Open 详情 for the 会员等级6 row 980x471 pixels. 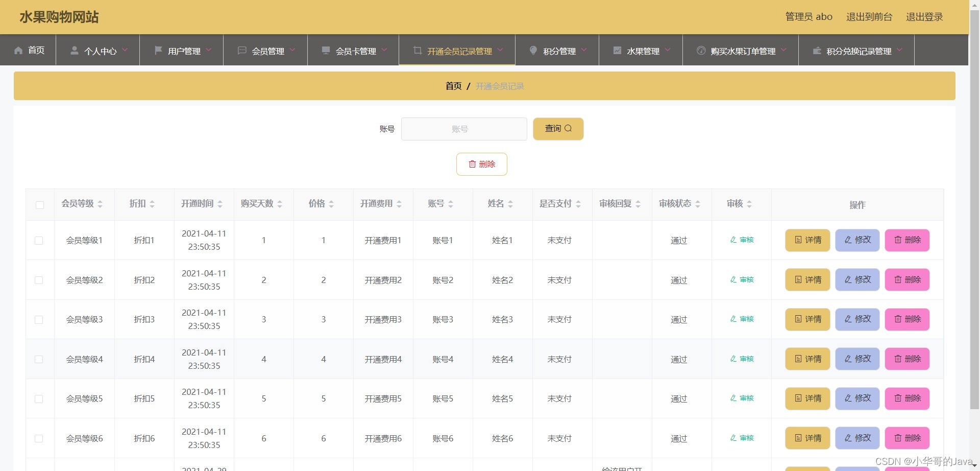point(807,438)
